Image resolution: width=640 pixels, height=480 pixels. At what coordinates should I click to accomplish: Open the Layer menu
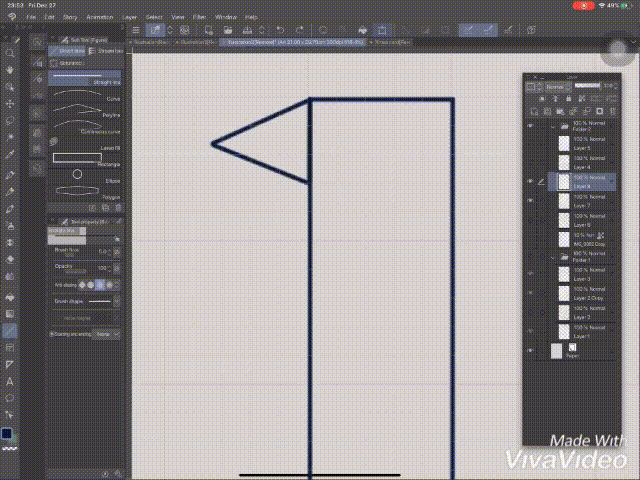(x=129, y=17)
